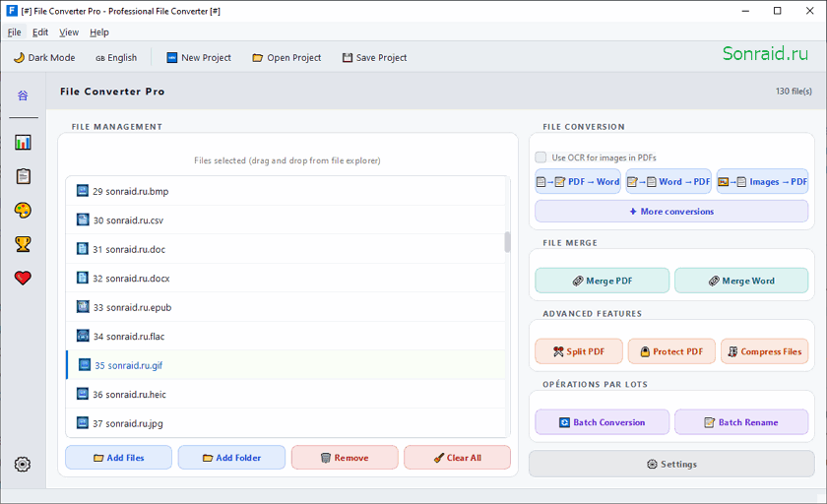Click the red heart sidebar icon
The image size is (827, 504).
[23, 278]
